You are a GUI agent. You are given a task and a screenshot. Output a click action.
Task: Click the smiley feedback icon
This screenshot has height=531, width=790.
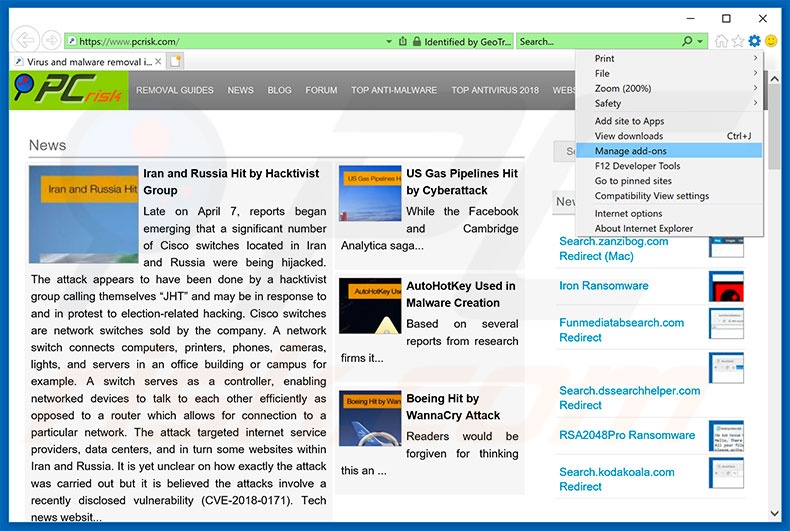point(772,41)
